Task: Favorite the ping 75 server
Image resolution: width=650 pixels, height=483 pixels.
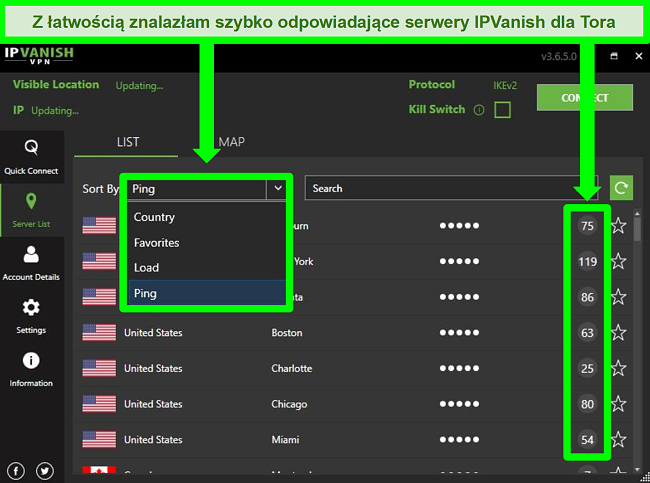Action: pos(618,226)
